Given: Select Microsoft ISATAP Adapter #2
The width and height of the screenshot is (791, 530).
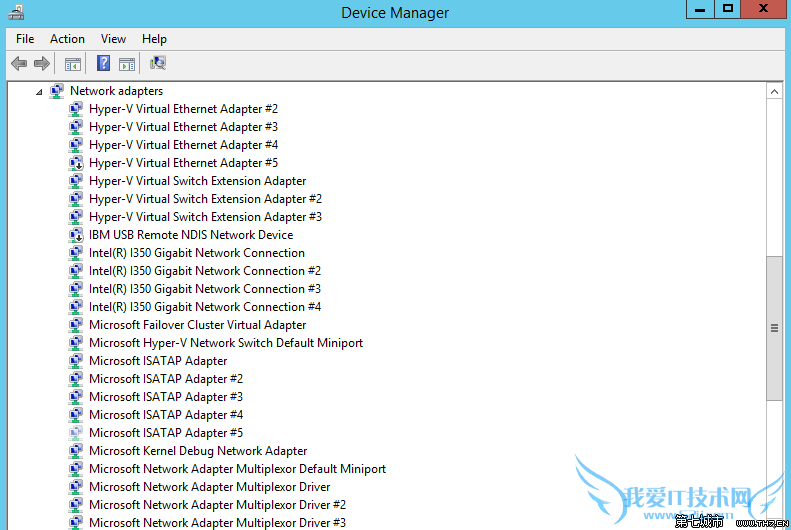Looking at the screenshot, I should click(x=166, y=379).
